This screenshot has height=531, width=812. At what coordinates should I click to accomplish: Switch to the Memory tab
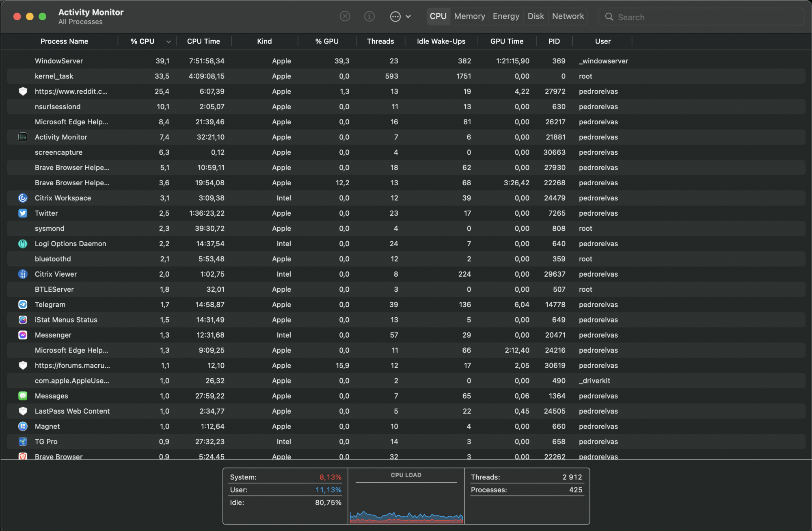point(469,16)
